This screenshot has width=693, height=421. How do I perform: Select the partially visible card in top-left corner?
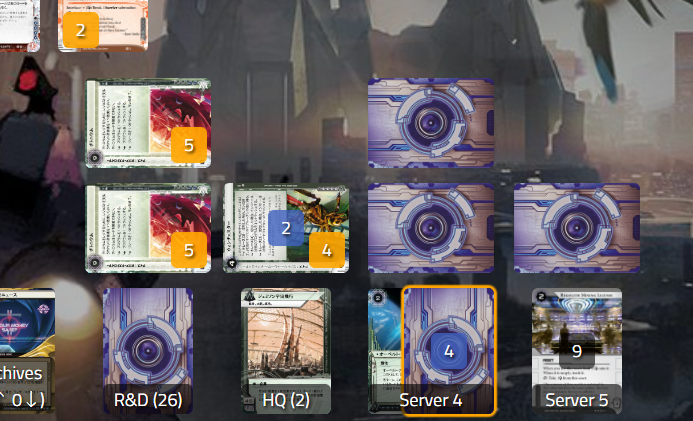pyautogui.click(x=19, y=25)
